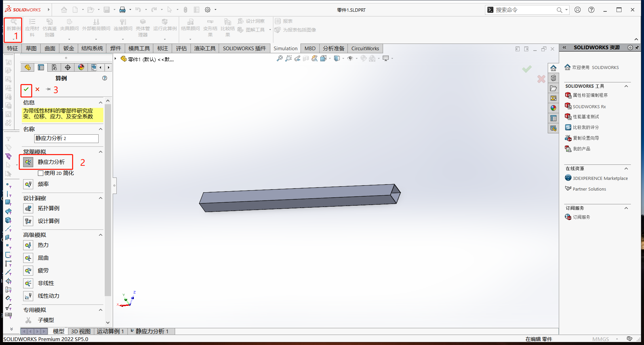Select the nonlinear (非线性) study icon
This screenshot has height=345, width=644.
pyautogui.click(x=28, y=283)
